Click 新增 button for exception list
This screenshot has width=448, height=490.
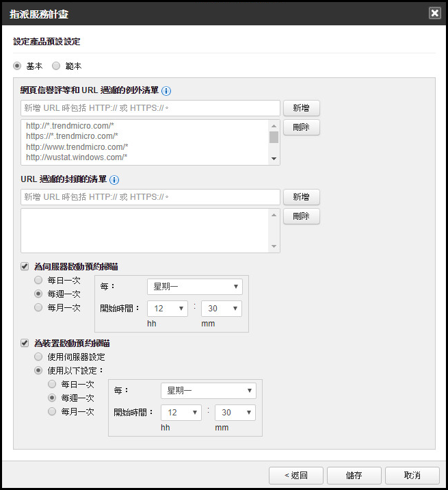point(301,108)
